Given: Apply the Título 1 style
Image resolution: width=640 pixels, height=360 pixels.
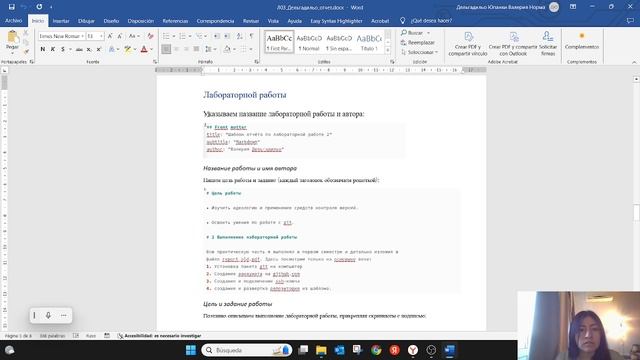Looking at the screenshot, I should [x=369, y=42].
